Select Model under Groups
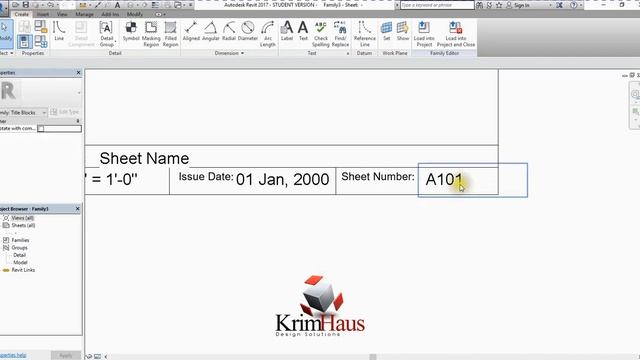Screen dimensions: 640x360 pyautogui.click(x=20, y=262)
